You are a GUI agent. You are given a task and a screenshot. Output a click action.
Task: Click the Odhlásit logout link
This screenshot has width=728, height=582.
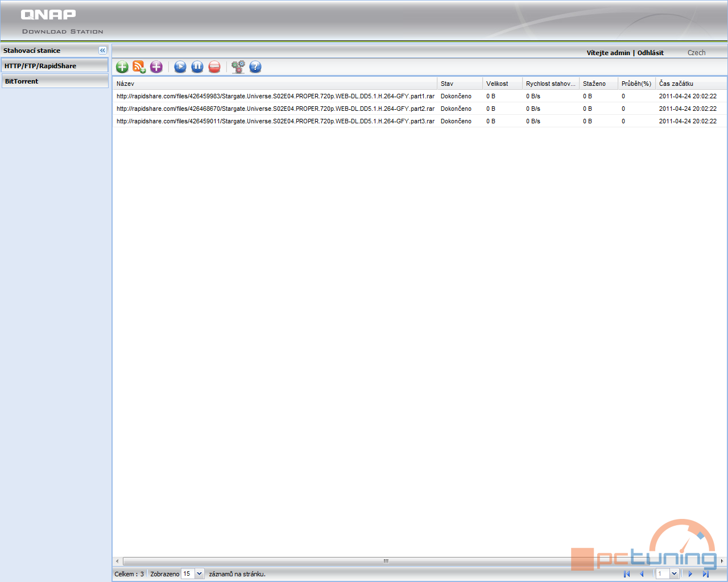pyautogui.click(x=651, y=53)
